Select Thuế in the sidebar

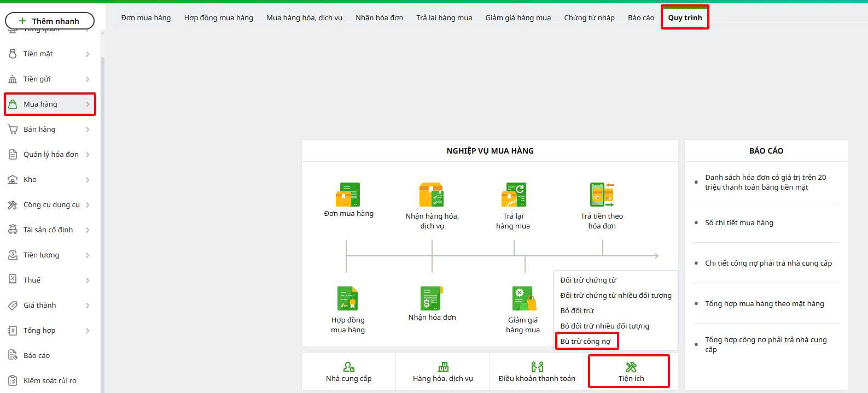(x=32, y=280)
